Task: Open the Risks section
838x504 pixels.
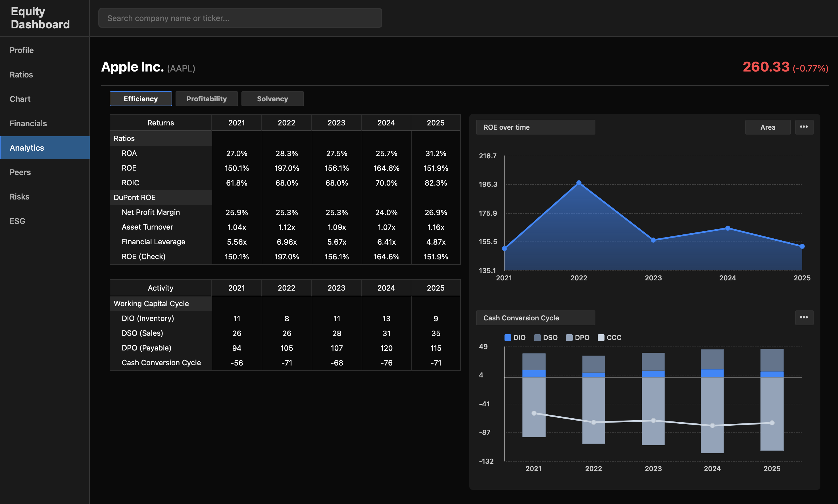Action: click(19, 196)
